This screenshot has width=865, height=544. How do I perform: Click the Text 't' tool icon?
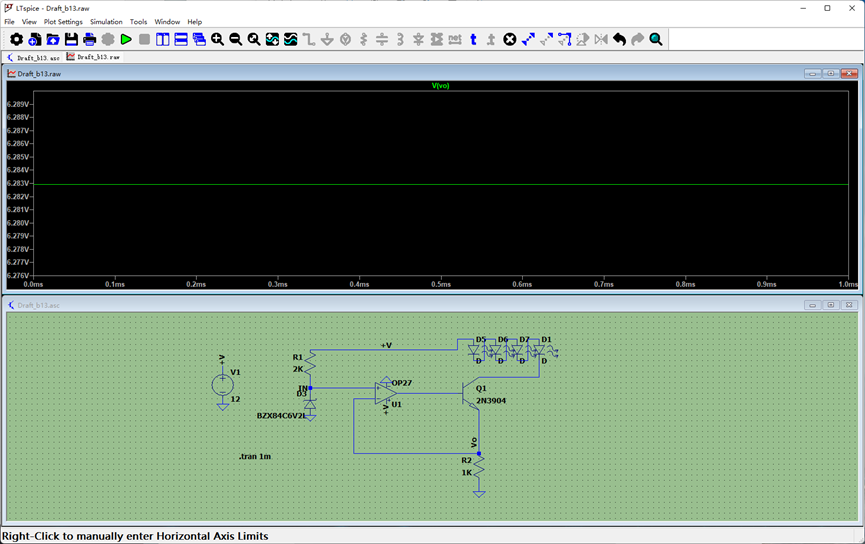[473, 39]
